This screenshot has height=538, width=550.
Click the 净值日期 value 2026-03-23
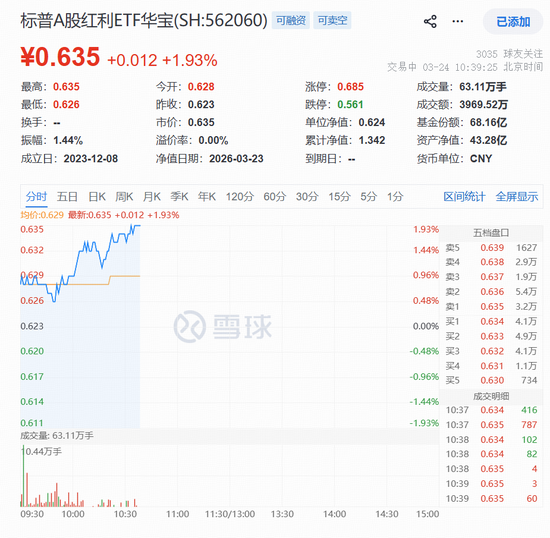(236, 159)
